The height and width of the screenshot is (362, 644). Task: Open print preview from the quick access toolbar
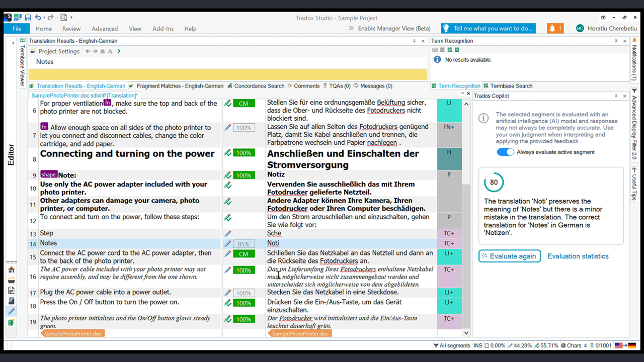tap(64, 18)
